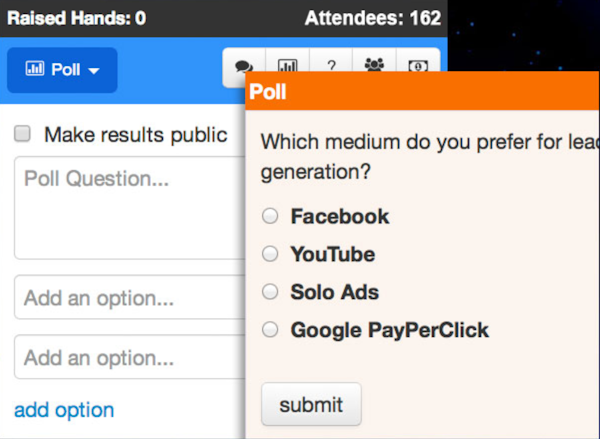Select Google PayPerClick radio option
The width and height of the screenshot is (600, 439).
[x=270, y=330]
